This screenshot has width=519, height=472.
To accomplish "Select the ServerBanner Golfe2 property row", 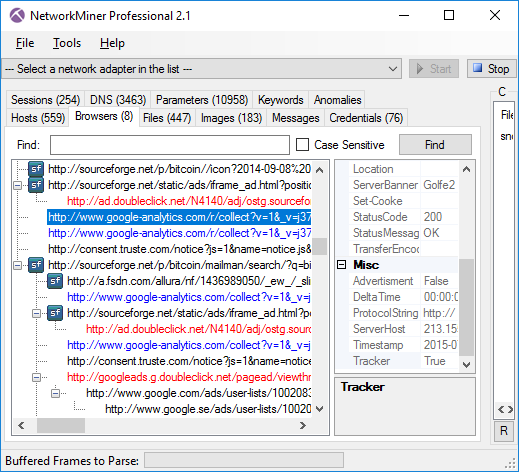I will (403, 185).
